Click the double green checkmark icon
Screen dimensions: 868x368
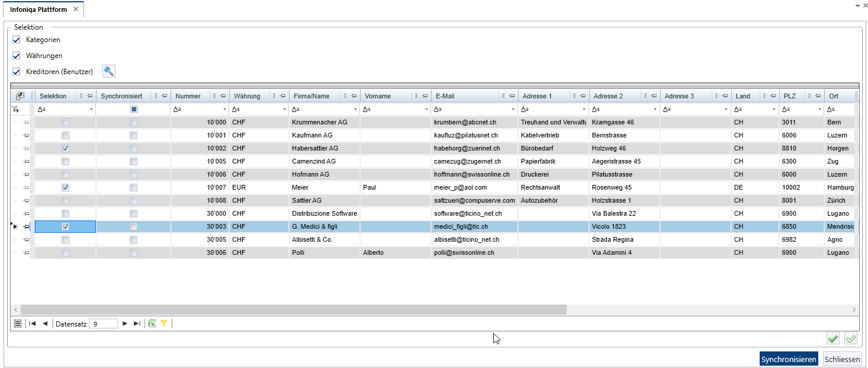click(x=851, y=338)
